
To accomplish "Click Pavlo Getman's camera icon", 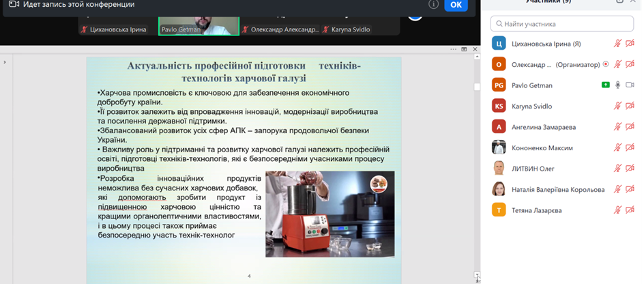I will 630,85.
